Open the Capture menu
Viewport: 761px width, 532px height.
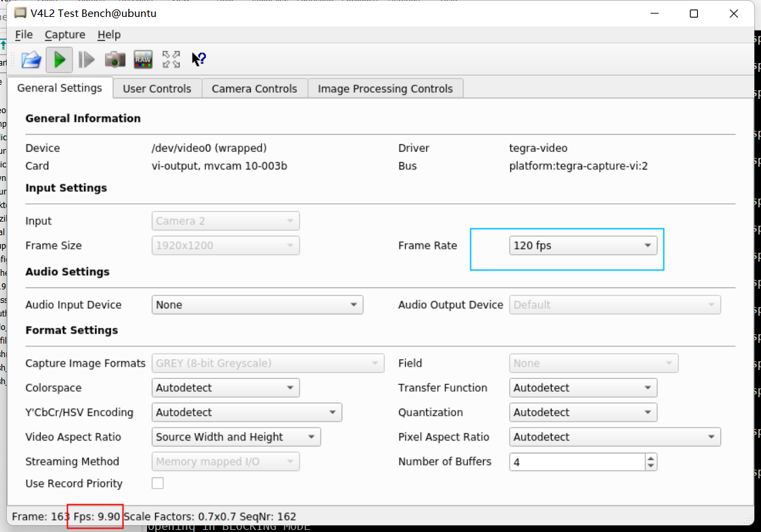click(x=65, y=35)
